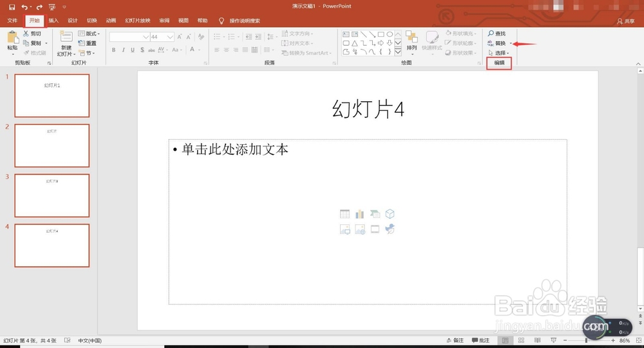Increase the list indent level

[258, 37]
